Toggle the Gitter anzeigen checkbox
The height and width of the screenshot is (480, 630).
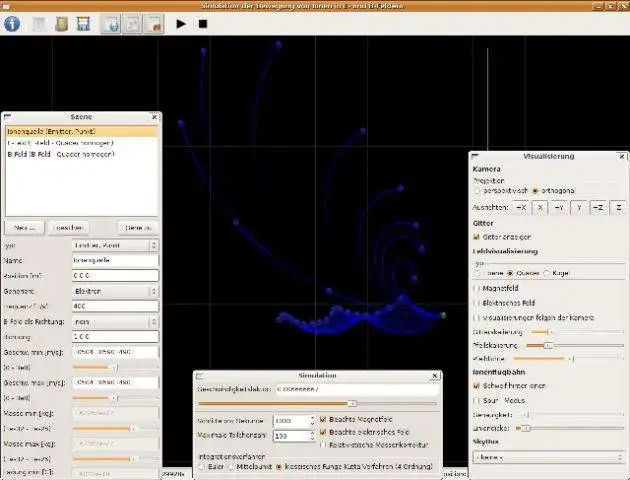[477, 236]
